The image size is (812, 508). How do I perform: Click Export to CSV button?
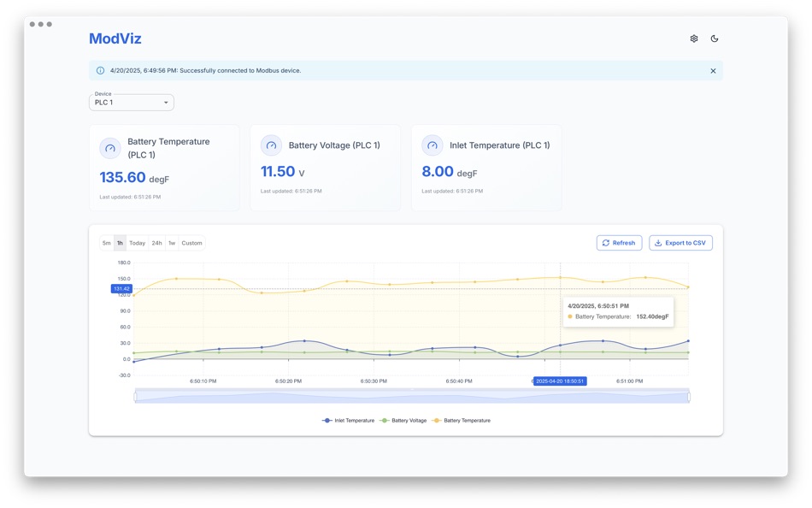pyautogui.click(x=680, y=243)
